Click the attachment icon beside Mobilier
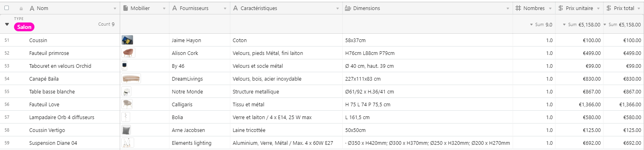 126,8
